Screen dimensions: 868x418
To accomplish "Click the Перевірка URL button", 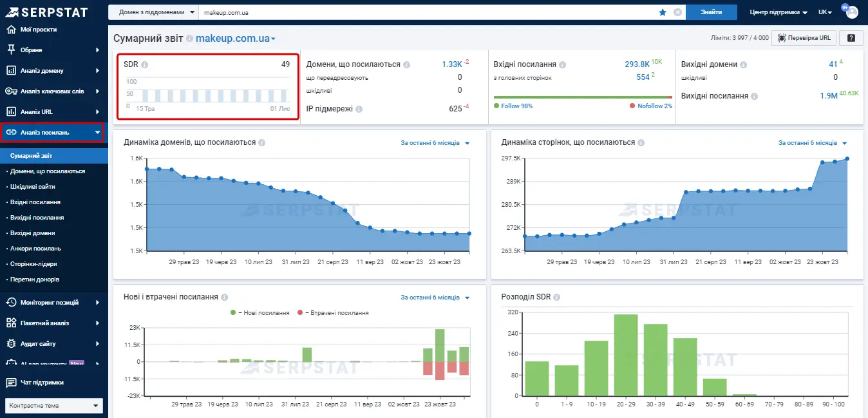I will (x=804, y=38).
